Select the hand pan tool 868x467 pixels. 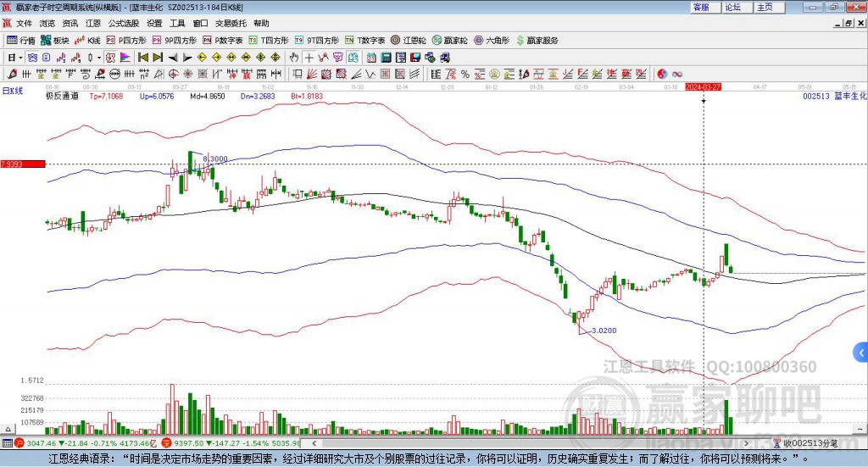pyautogui.click(x=294, y=58)
